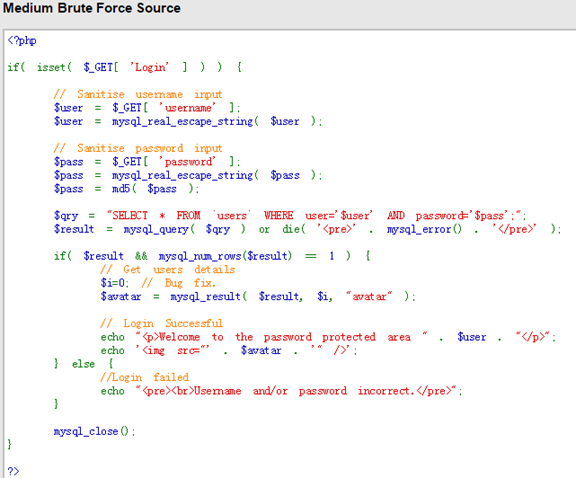The width and height of the screenshot is (576, 478).
Task: Click the opening <?php tag
Action: pyautogui.click(x=22, y=40)
